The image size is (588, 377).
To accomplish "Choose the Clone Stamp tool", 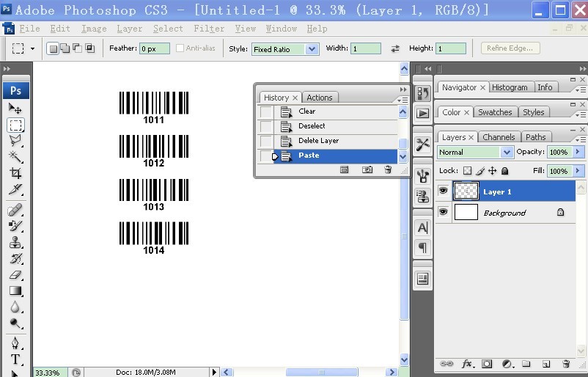I will 15,243.
